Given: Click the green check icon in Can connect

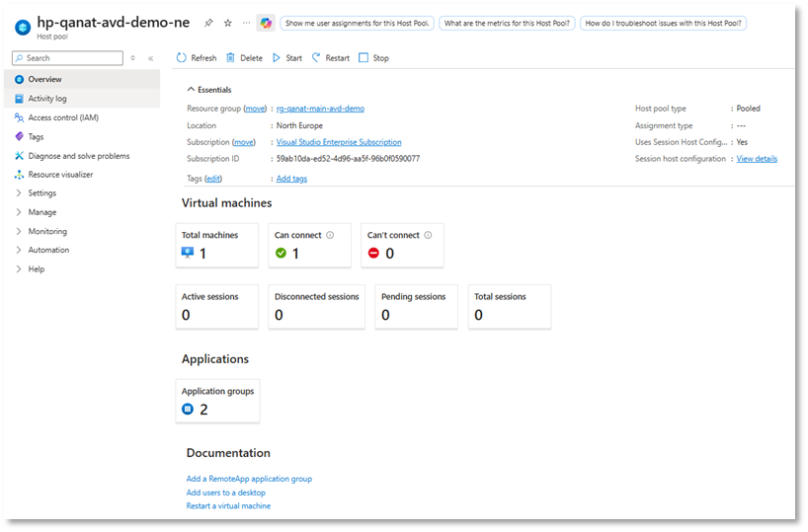Looking at the screenshot, I should (281, 253).
